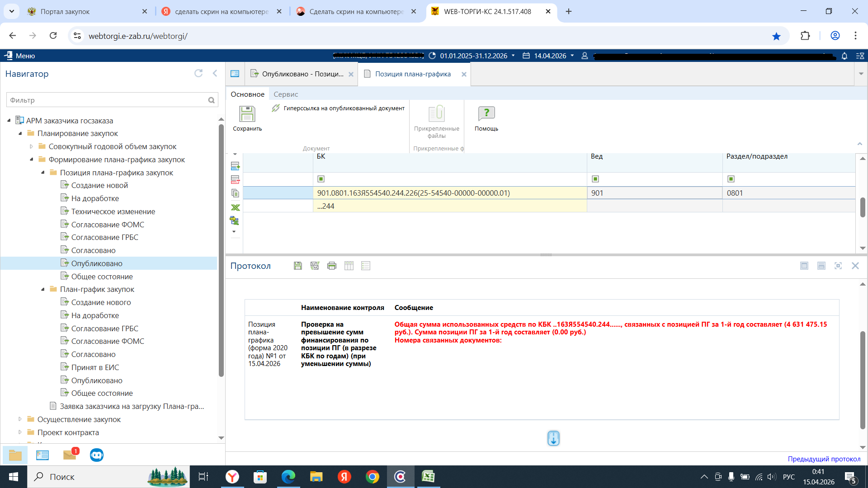Switch to the Сервис ribbon tab

[286, 94]
